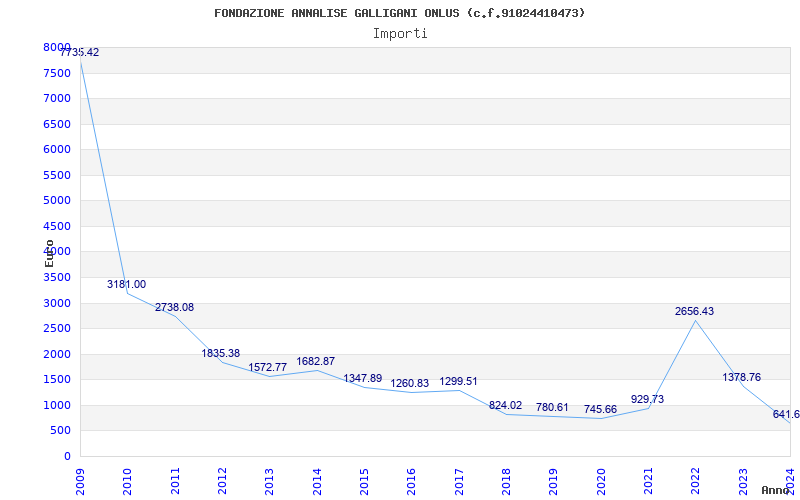Click the y-axis label 6500
This screenshot has height=500, width=800.
[x=57, y=124]
